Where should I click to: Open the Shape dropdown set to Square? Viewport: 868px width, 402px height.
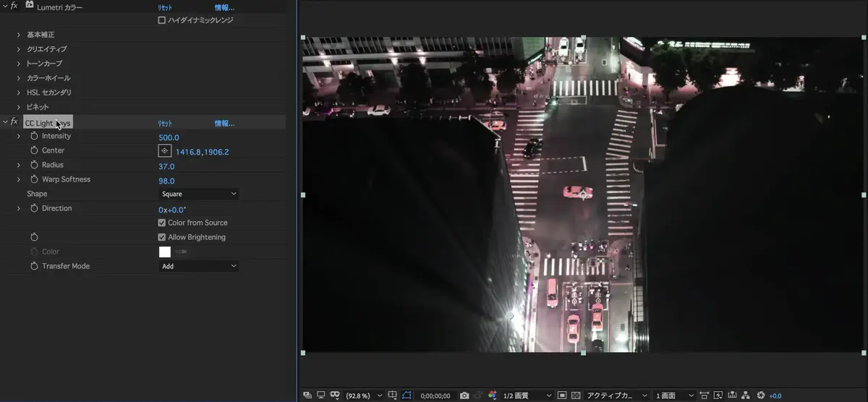pos(198,194)
